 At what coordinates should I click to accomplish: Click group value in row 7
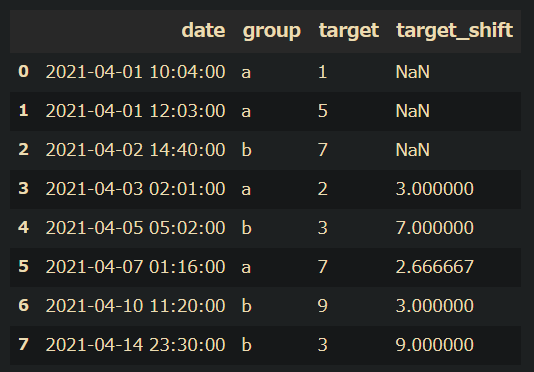coord(247,344)
